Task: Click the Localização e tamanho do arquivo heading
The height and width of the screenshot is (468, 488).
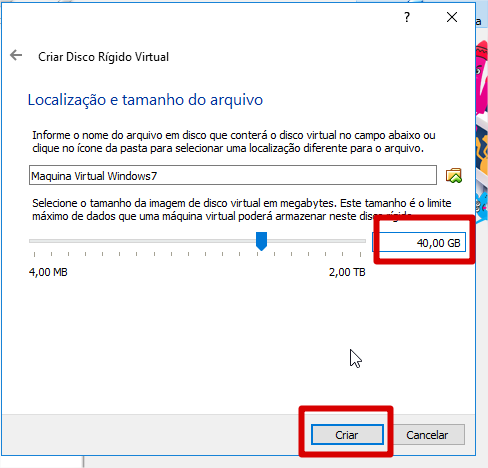Action: (x=145, y=100)
